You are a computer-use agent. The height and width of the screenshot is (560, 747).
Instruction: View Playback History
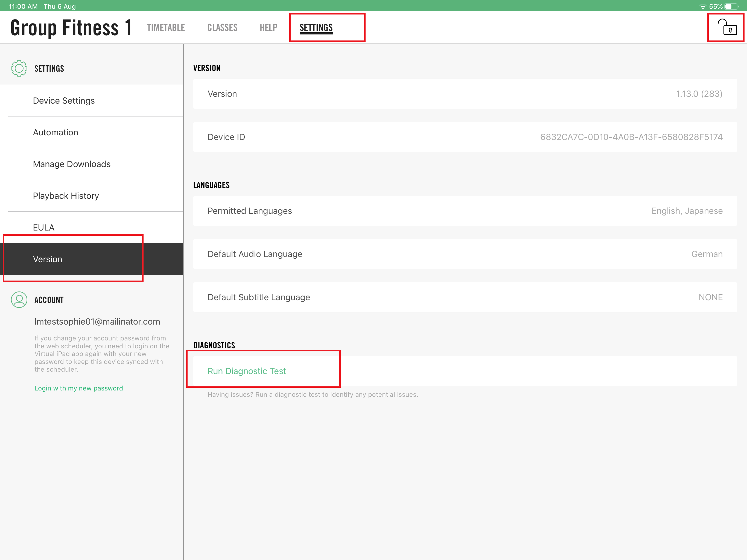click(66, 196)
